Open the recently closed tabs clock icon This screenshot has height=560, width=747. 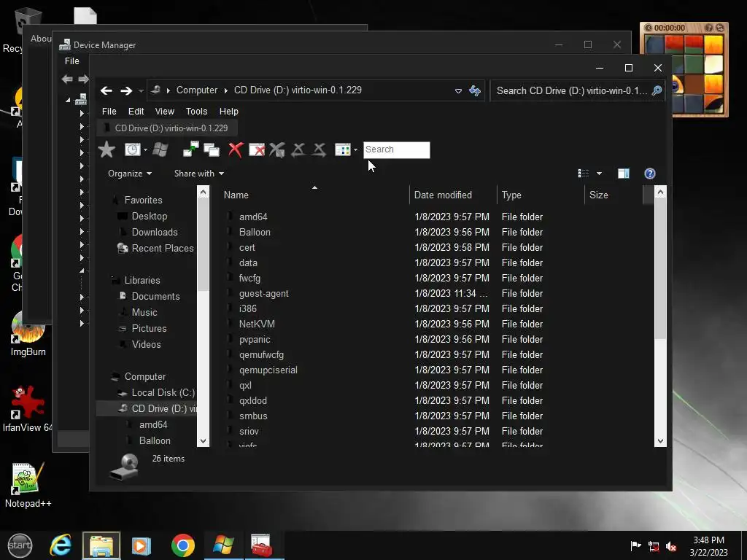tap(132, 149)
